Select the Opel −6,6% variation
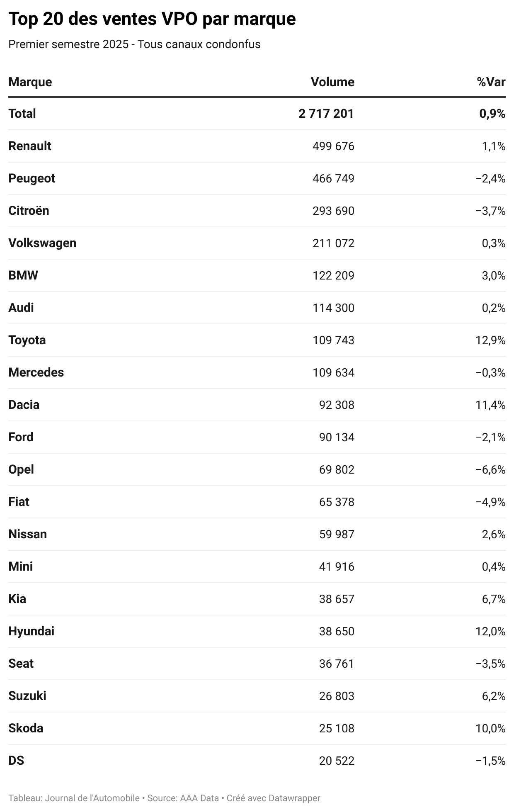Image resolution: width=514 pixels, height=812 pixels. click(490, 469)
